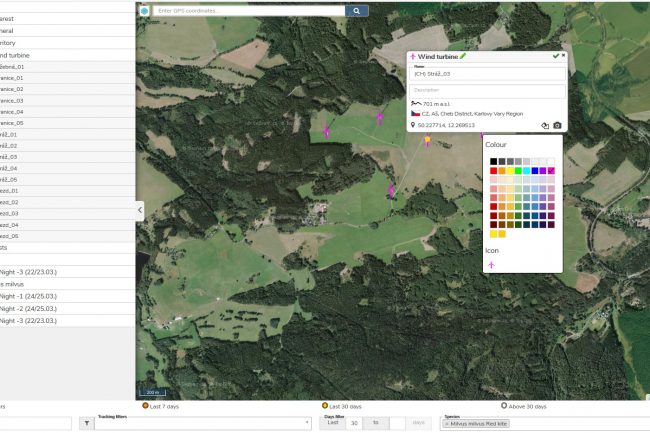Select the Last 7 days option
The image size is (650, 433).
tap(145, 406)
